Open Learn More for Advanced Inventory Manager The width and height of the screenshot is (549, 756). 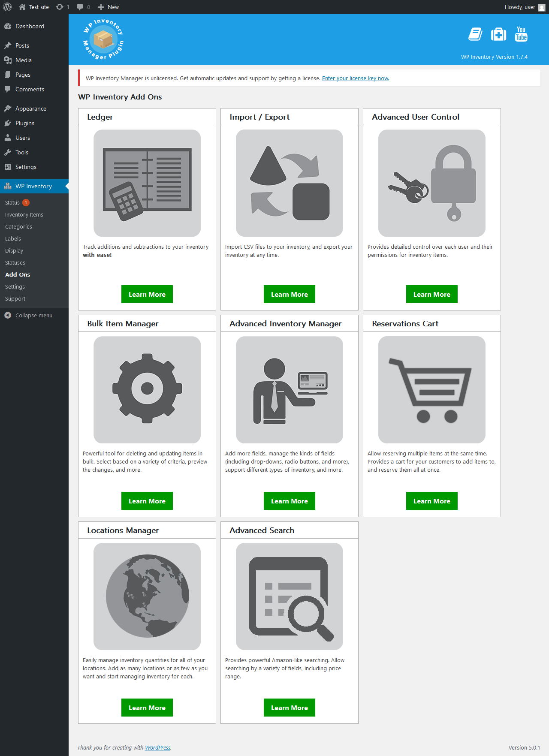290,501
